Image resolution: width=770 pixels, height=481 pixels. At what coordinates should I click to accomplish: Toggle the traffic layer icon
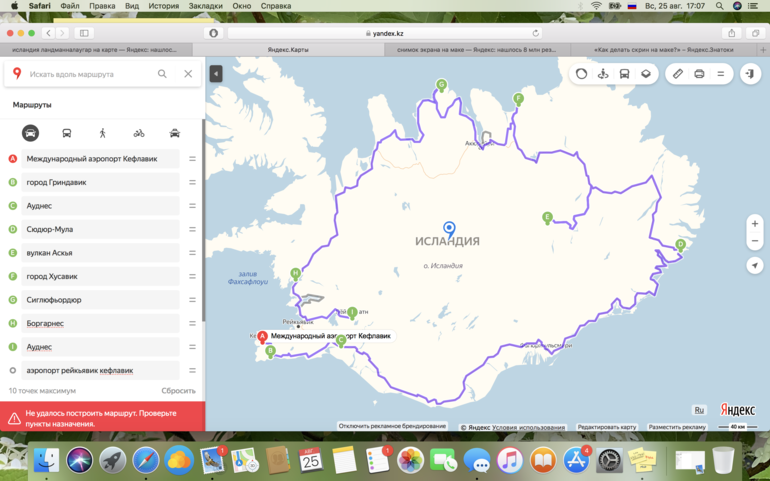[581, 74]
